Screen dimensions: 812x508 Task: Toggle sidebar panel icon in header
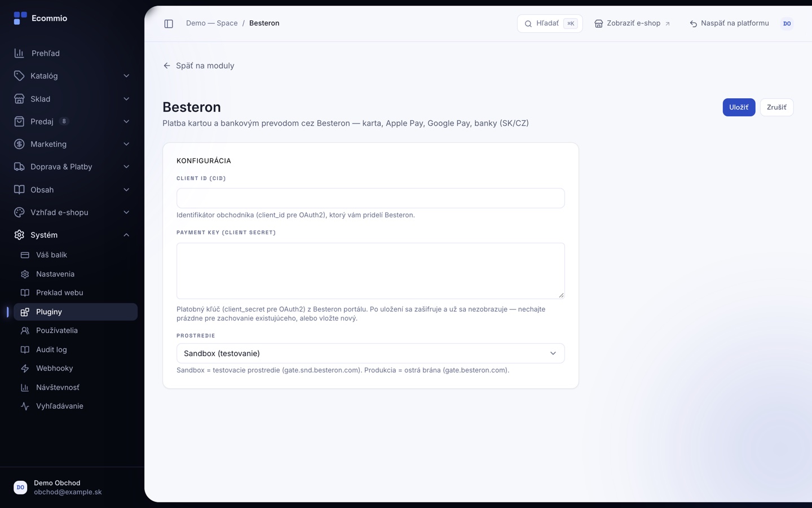tap(169, 24)
